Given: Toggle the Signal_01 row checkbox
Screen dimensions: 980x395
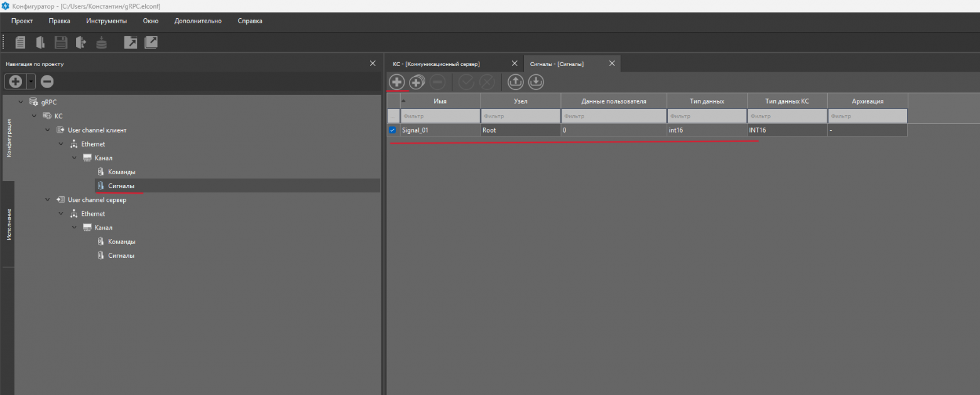Looking at the screenshot, I should pos(393,130).
